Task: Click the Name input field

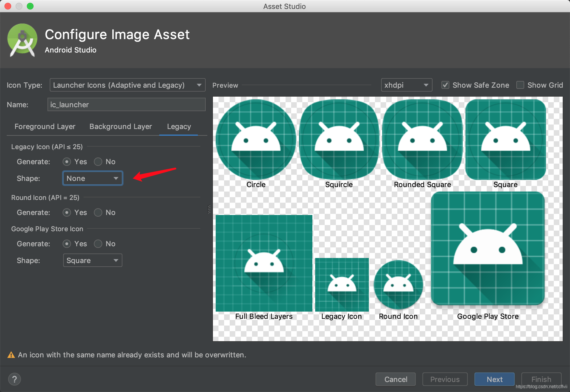Action: 127,104
